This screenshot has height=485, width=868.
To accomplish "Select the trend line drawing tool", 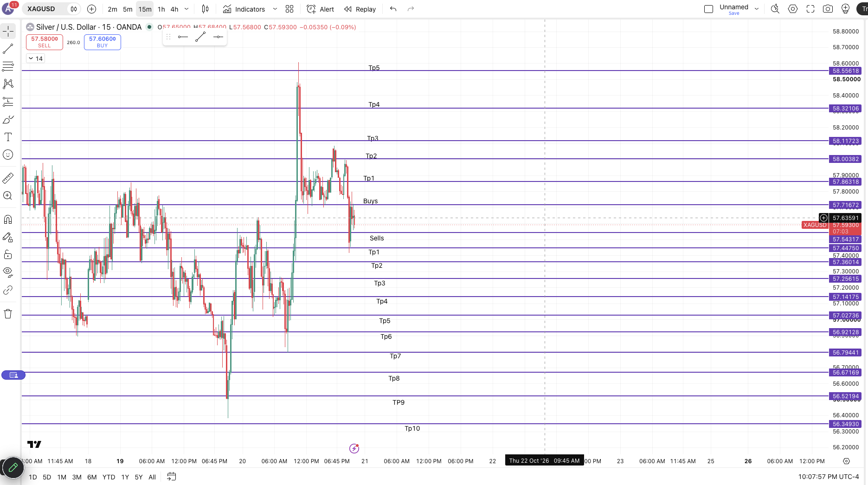I will coord(8,49).
